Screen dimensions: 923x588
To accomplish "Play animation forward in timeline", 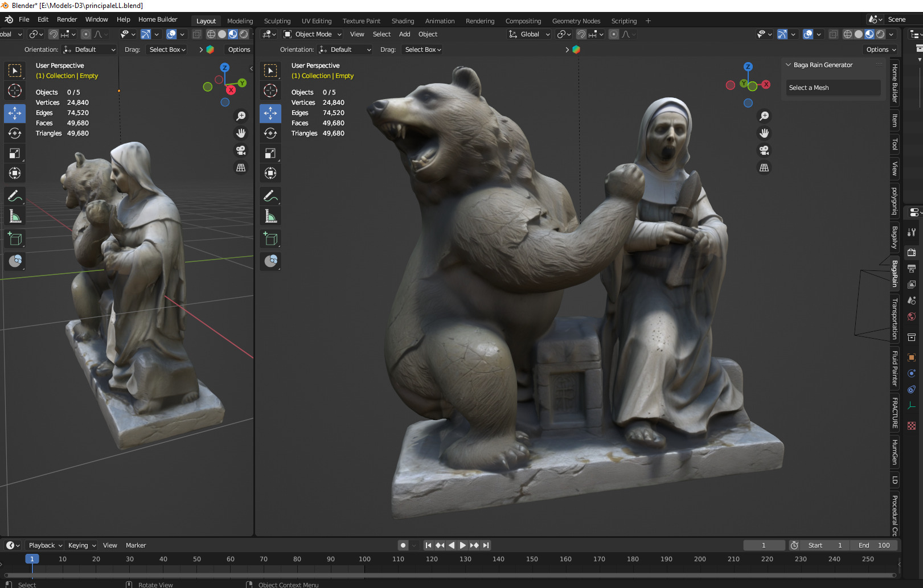I will coord(463,545).
